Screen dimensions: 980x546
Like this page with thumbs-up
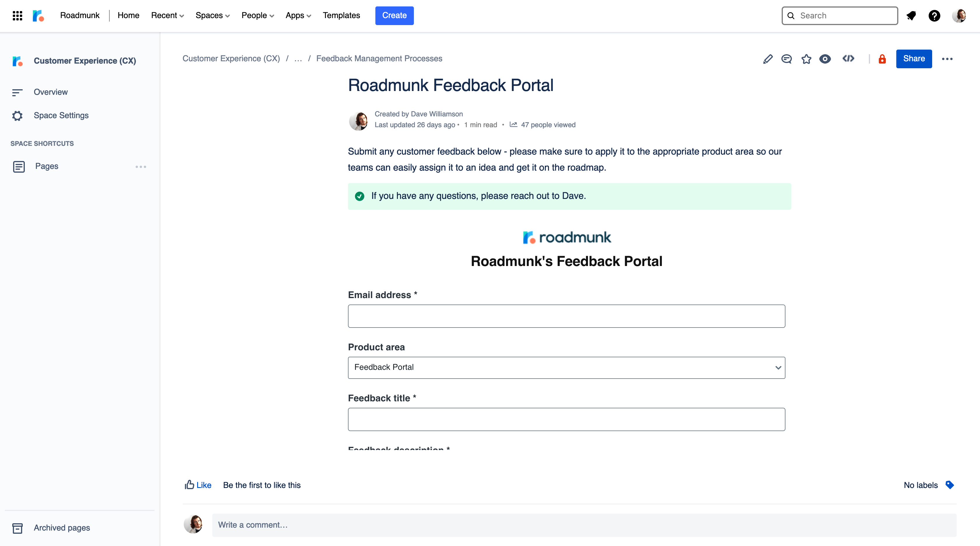tap(198, 485)
